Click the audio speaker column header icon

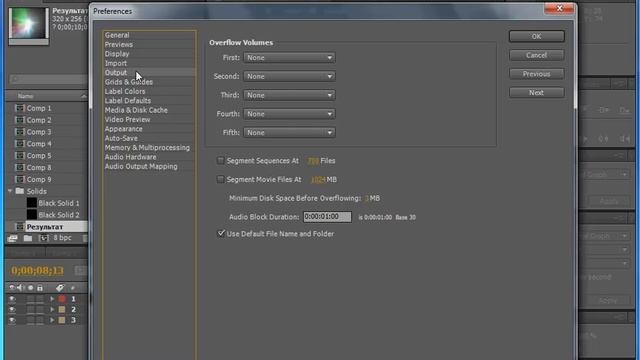point(21,288)
